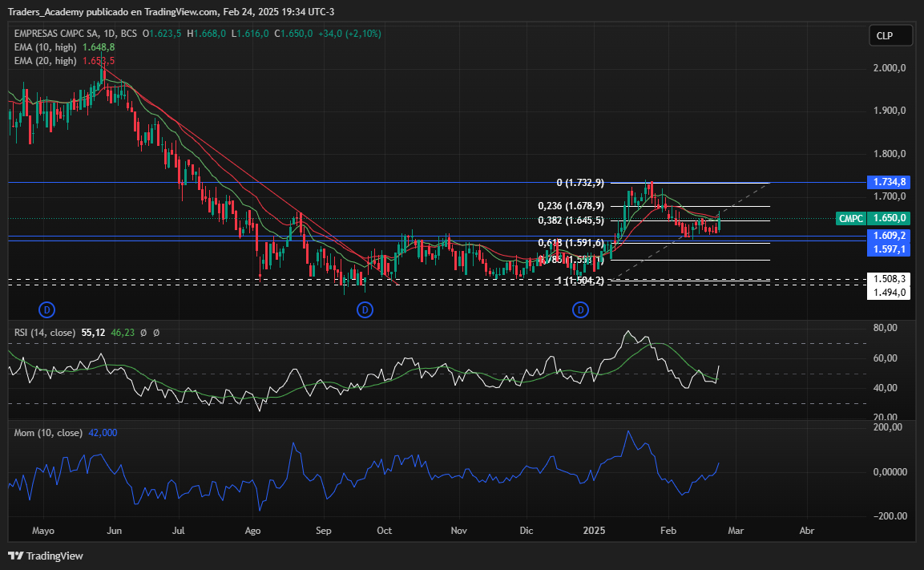Click the CMPC ticker price tag
924x570 pixels.
point(851,218)
